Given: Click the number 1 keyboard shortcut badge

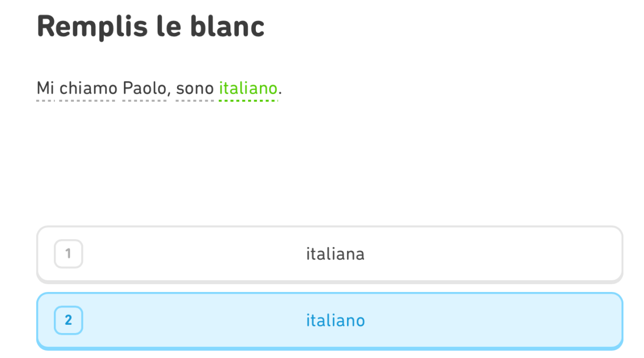Looking at the screenshot, I should [x=68, y=254].
